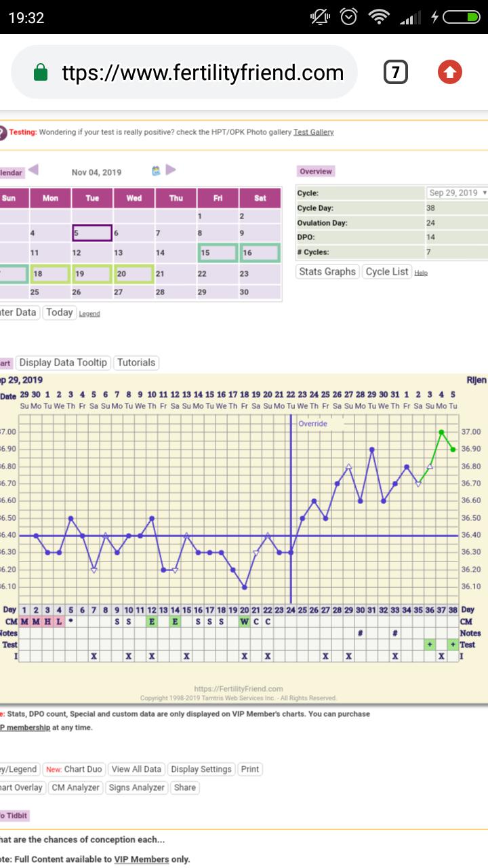Click the purple Testing question mark icon
This screenshot has width=488, height=868.
pos(3,132)
